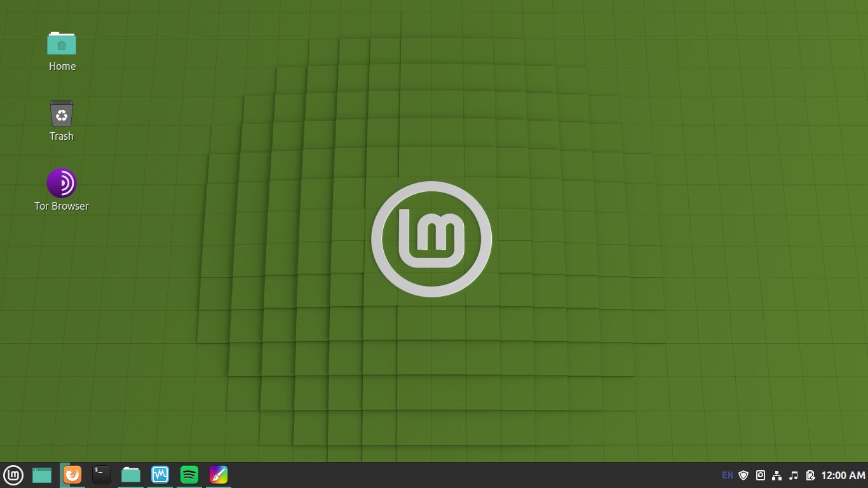This screenshot has width=868, height=488.
Task: Open a terminal from the taskbar
Action: tap(101, 475)
